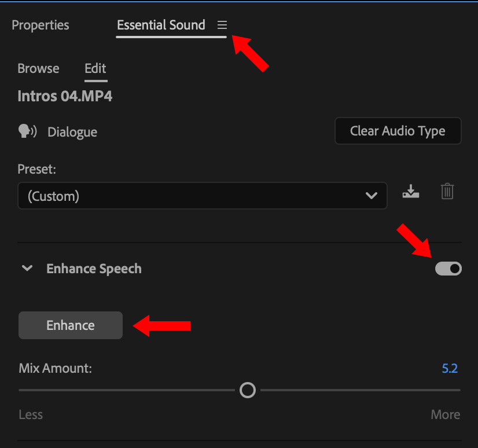The height and width of the screenshot is (448, 478).
Task: Disable the Enhance Speech toggle switch
Action: tap(448, 269)
